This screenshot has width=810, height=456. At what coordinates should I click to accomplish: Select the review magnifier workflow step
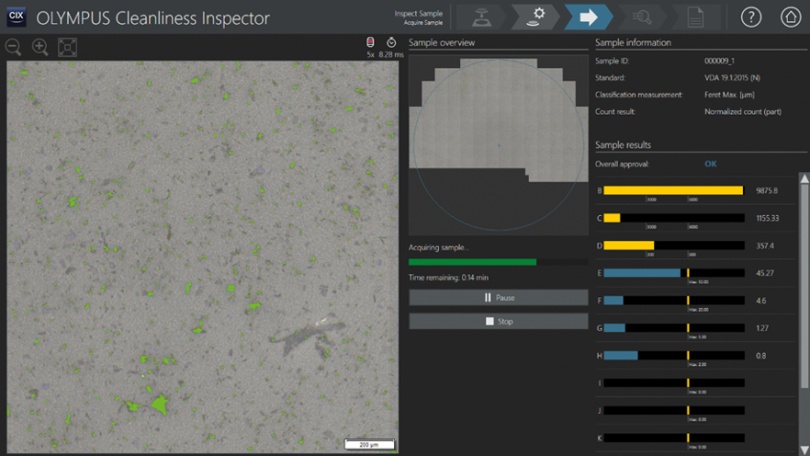(645, 17)
